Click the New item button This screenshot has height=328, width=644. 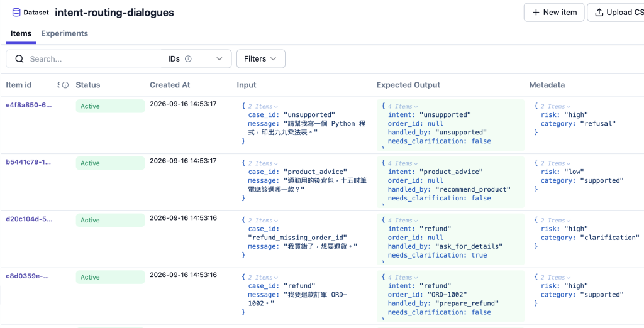554,13
